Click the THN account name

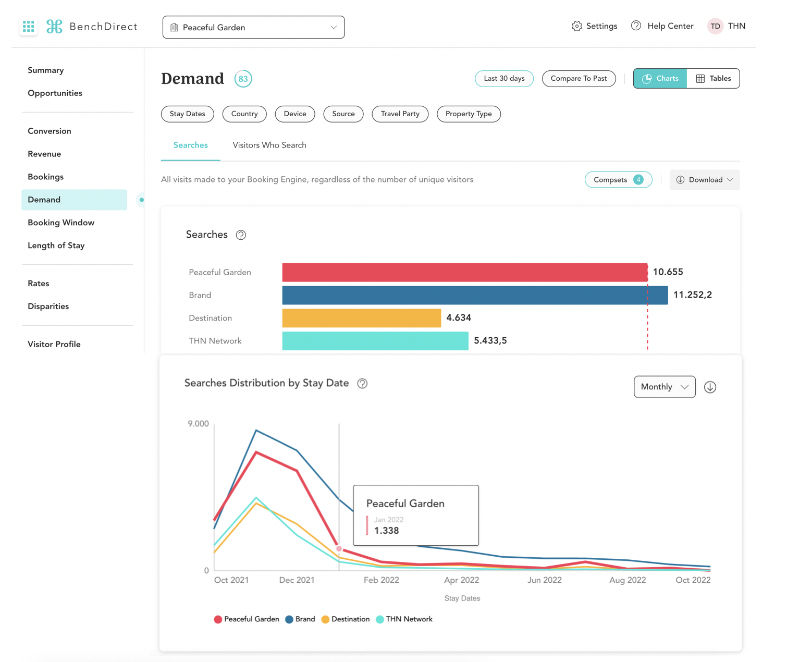736,26
